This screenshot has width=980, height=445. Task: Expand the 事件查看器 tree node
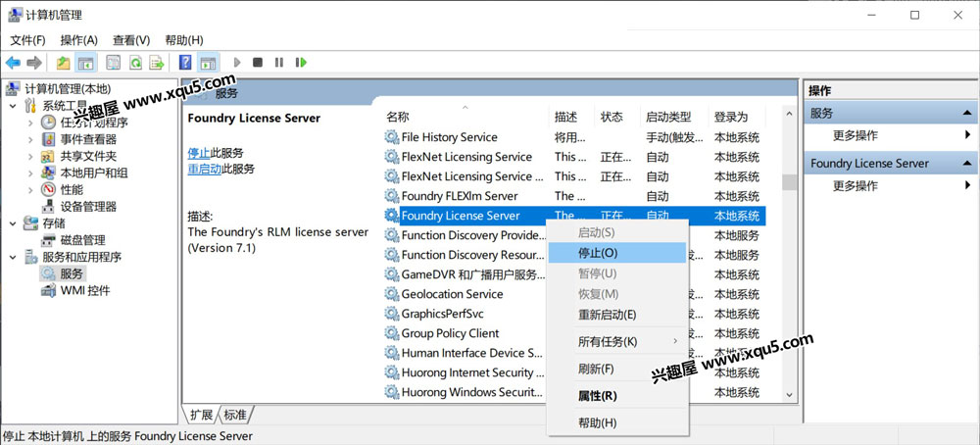click(30, 139)
